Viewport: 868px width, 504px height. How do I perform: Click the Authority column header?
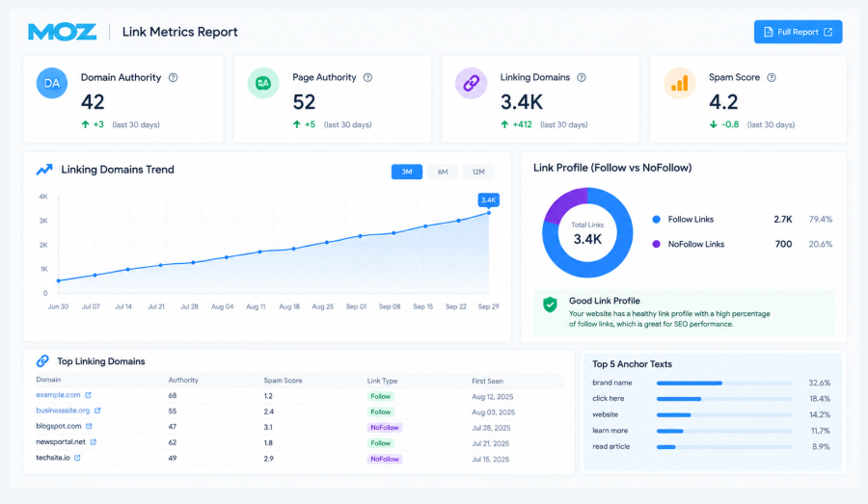point(183,380)
